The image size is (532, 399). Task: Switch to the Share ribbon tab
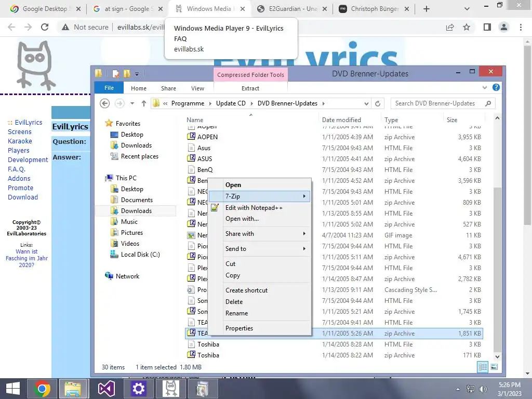[x=169, y=88]
